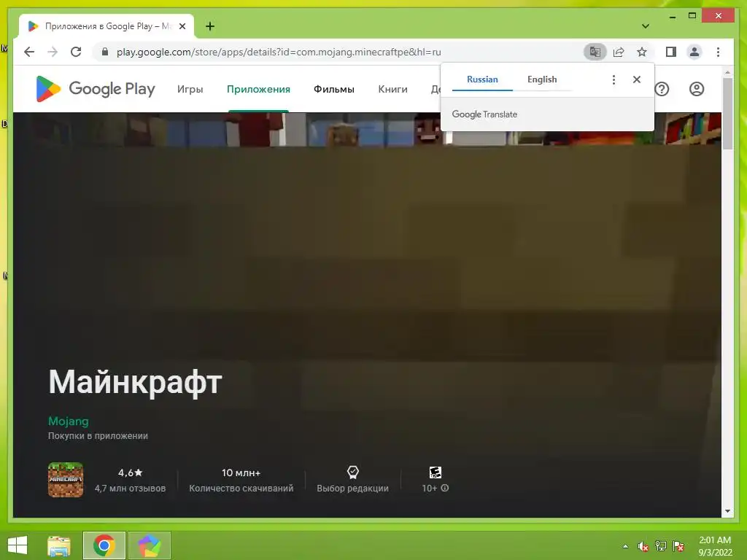Close the translate popup
747x560 pixels.
click(x=636, y=79)
